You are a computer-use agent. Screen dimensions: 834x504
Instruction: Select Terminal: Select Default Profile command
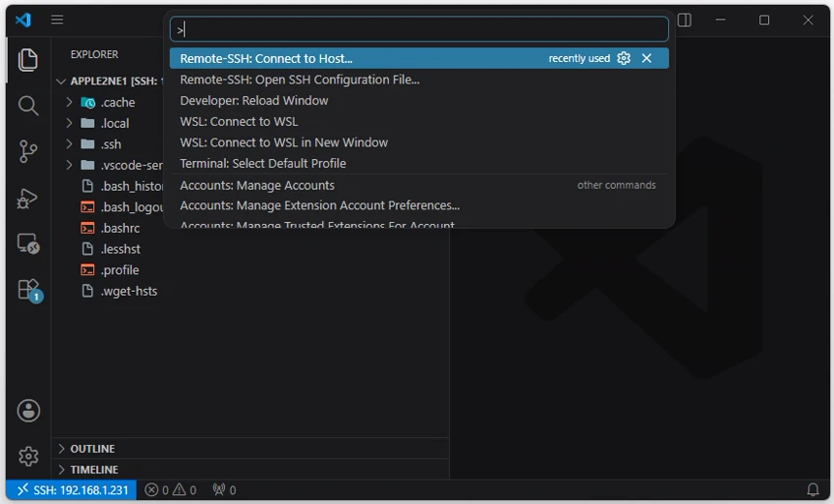point(419,163)
